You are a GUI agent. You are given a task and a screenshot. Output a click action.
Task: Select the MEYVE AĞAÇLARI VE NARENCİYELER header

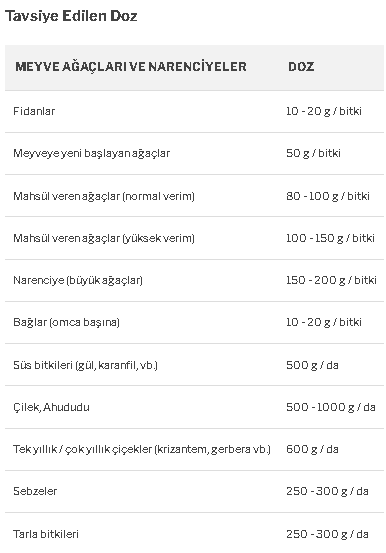(131, 67)
